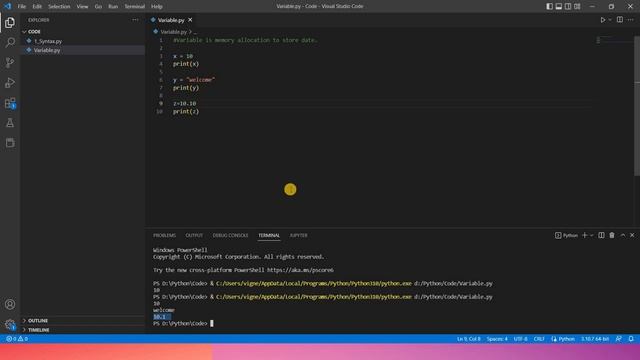This screenshot has height=360, width=640.
Task: Change encoding via UTF-8 status item
Action: click(x=520, y=339)
